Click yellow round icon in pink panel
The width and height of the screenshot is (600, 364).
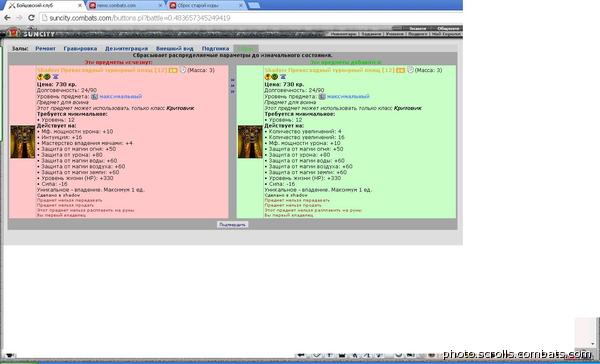(40, 77)
